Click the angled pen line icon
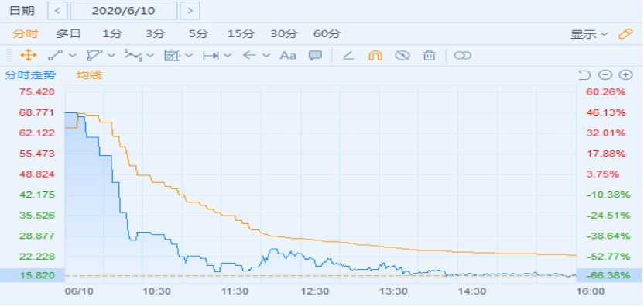The height and width of the screenshot is (307, 644). [x=348, y=55]
